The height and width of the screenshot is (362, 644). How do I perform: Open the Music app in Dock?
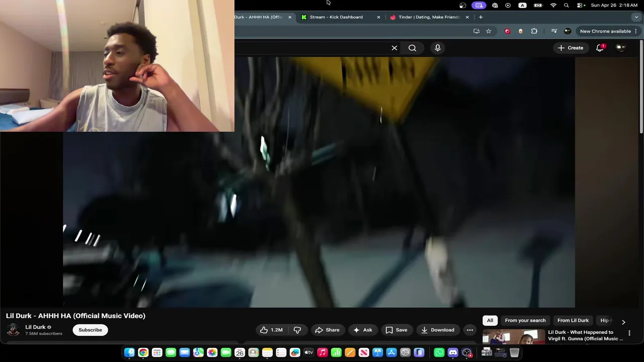[x=323, y=352]
